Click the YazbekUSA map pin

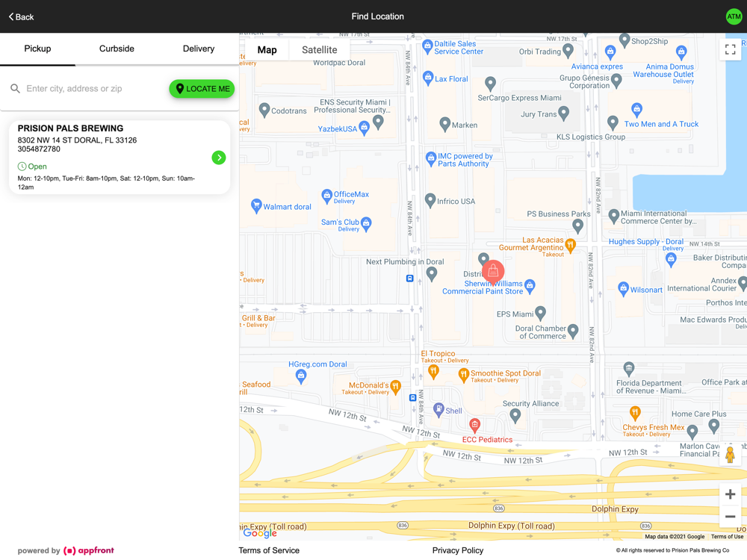click(x=364, y=128)
